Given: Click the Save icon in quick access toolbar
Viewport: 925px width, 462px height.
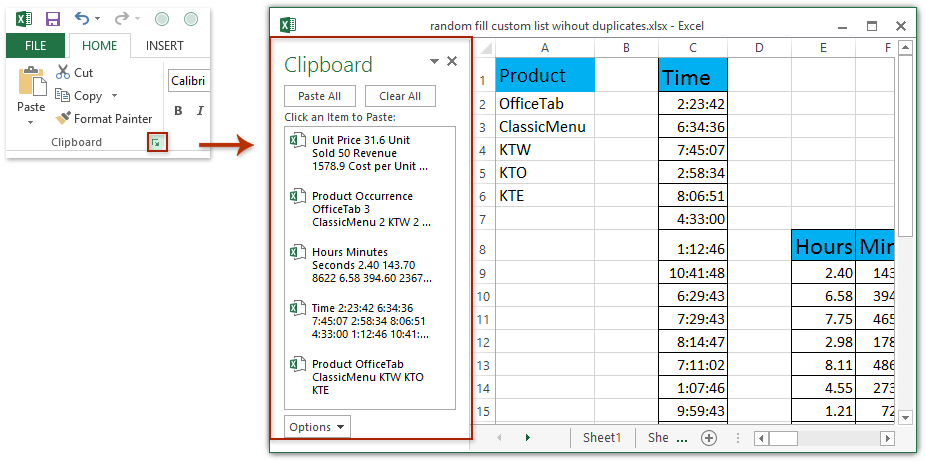Looking at the screenshot, I should click(x=53, y=19).
